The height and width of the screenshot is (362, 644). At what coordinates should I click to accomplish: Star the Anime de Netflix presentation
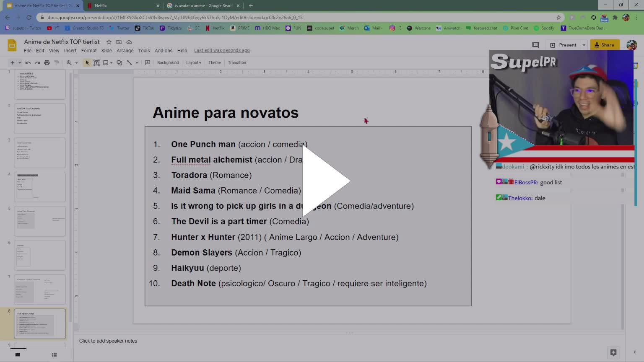point(109,42)
